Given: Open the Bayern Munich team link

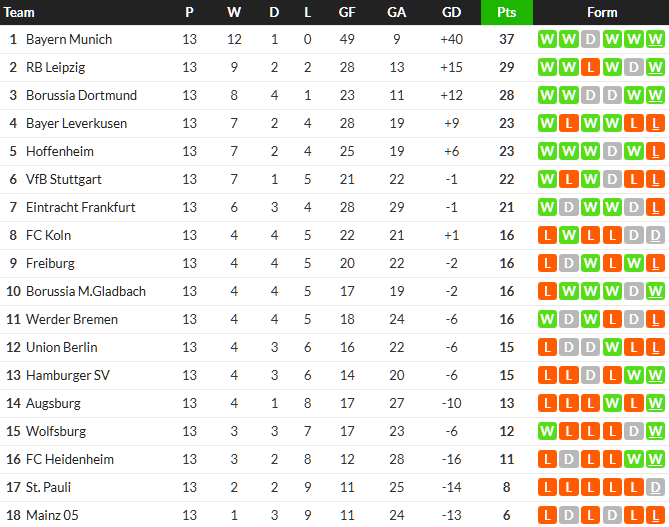Looking at the screenshot, I should (x=68, y=40).
